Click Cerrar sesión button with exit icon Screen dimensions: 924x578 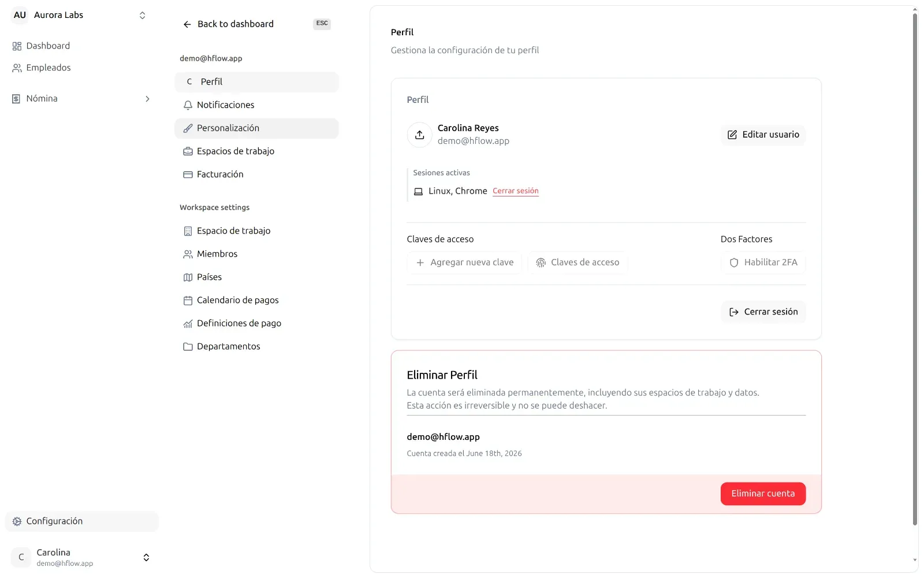click(x=763, y=312)
